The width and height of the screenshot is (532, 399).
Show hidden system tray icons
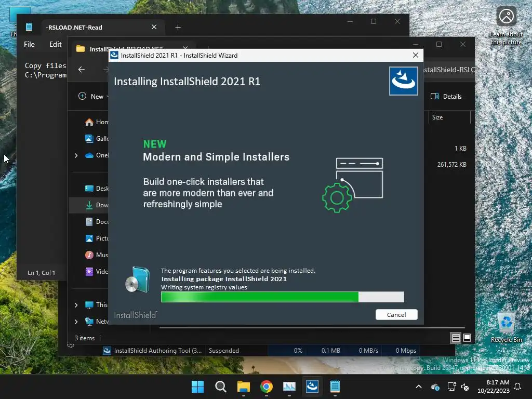[x=419, y=387]
